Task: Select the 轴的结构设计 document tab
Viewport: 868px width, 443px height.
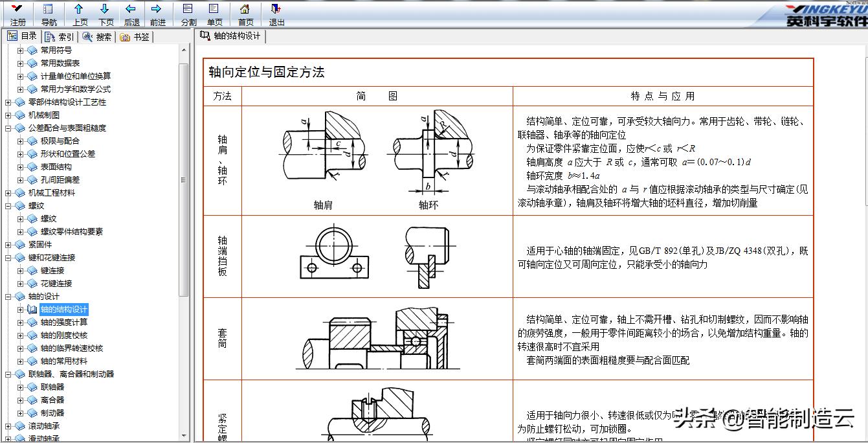Action: pyautogui.click(x=230, y=36)
